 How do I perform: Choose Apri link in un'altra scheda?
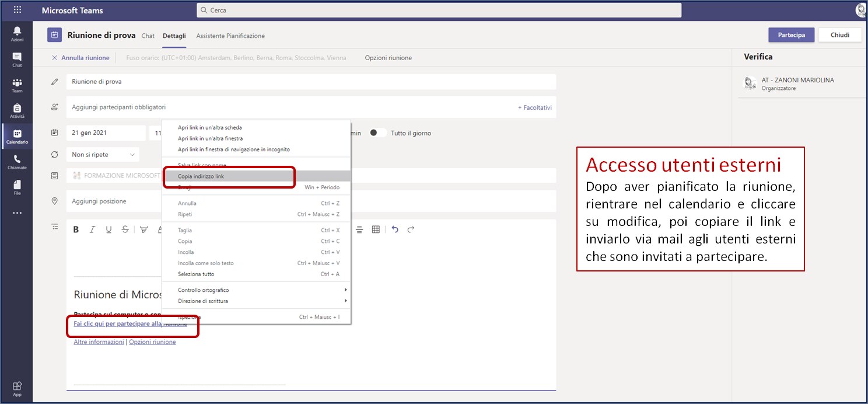pos(256,127)
